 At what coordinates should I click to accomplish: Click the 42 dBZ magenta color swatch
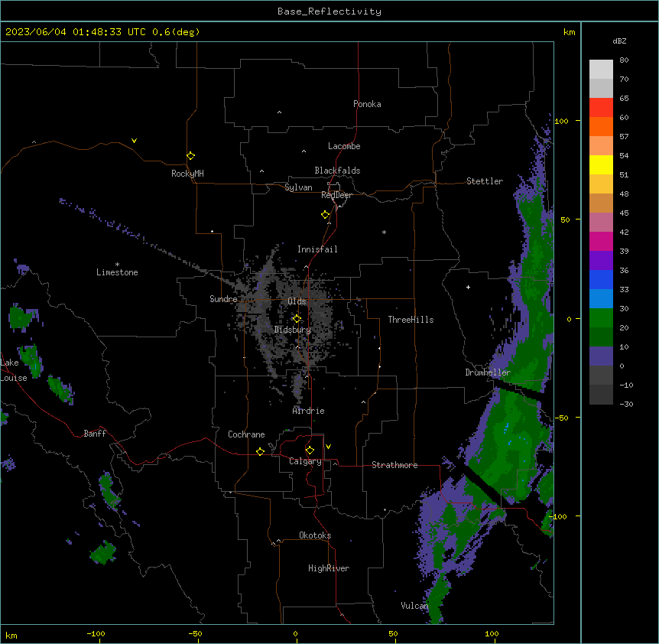pyautogui.click(x=601, y=241)
